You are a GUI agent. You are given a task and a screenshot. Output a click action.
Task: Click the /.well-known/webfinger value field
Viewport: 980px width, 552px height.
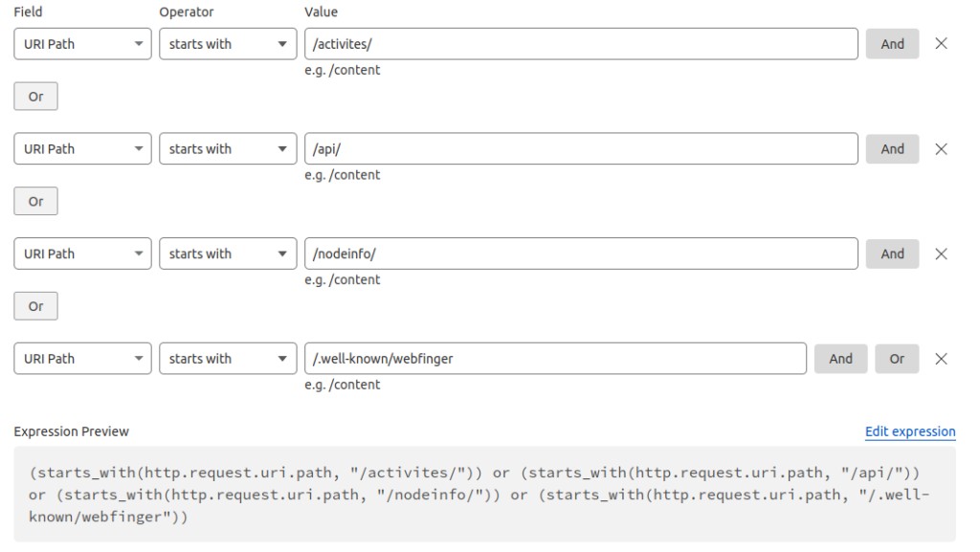pos(555,359)
